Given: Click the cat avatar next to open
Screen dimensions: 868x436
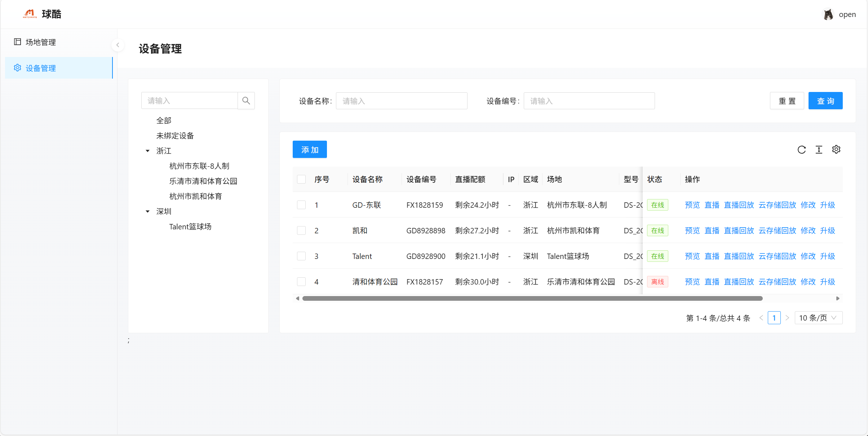Looking at the screenshot, I should 828,14.
